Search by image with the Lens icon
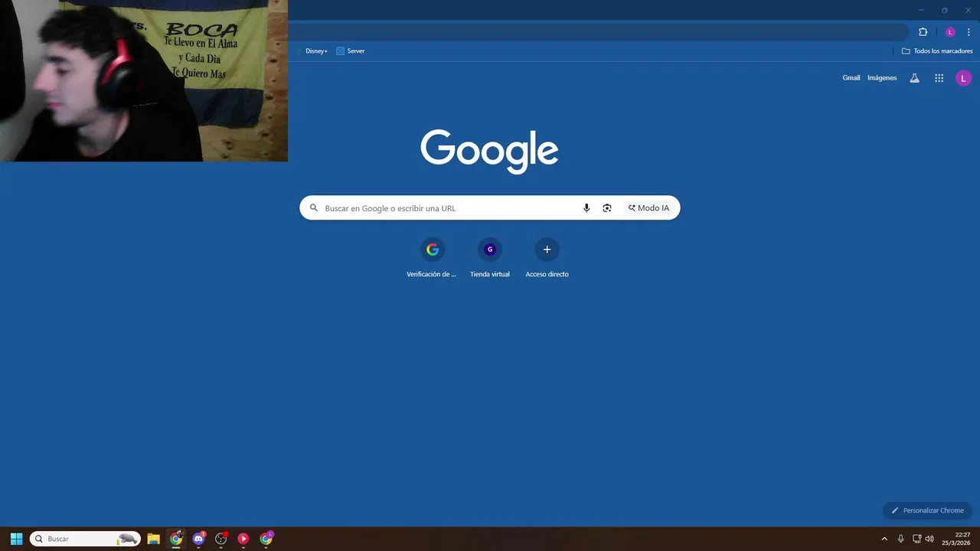The image size is (980, 551). [x=607, y=208]
